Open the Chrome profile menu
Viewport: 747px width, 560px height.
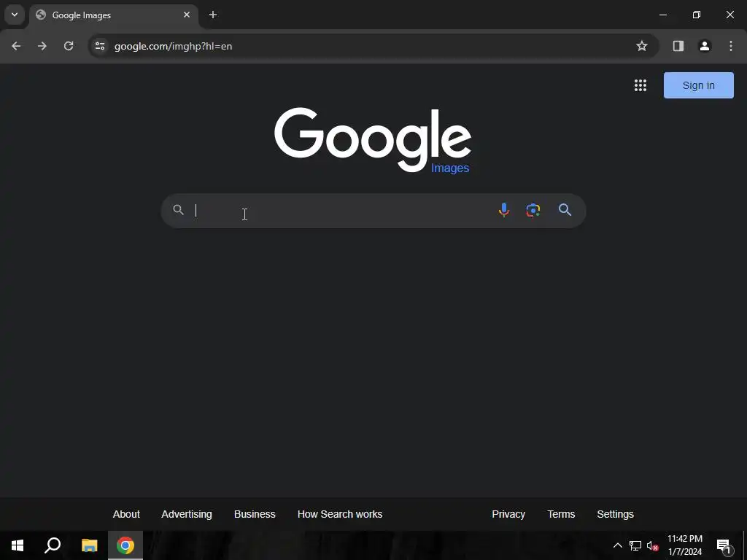[x=705, y=46]
